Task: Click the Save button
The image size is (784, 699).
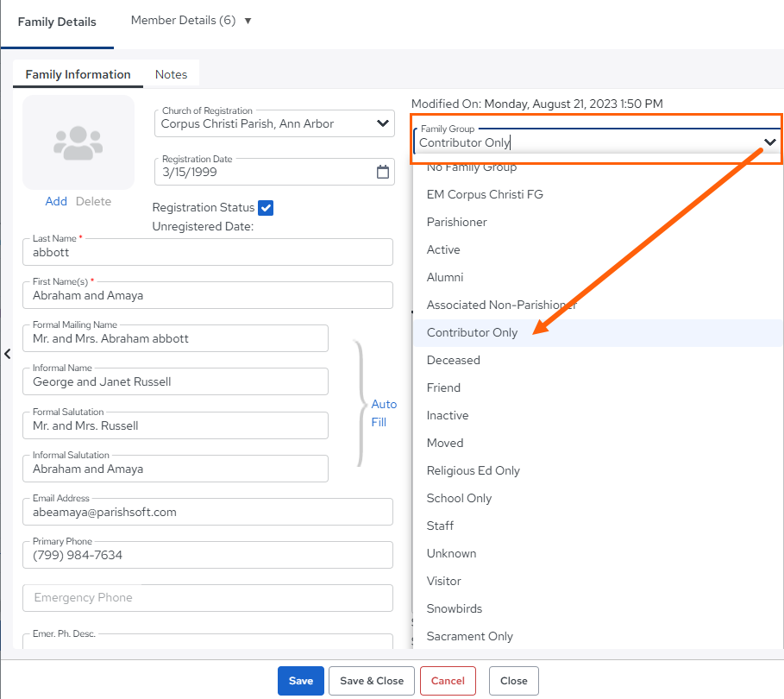Action: click(x=301, y=681)
